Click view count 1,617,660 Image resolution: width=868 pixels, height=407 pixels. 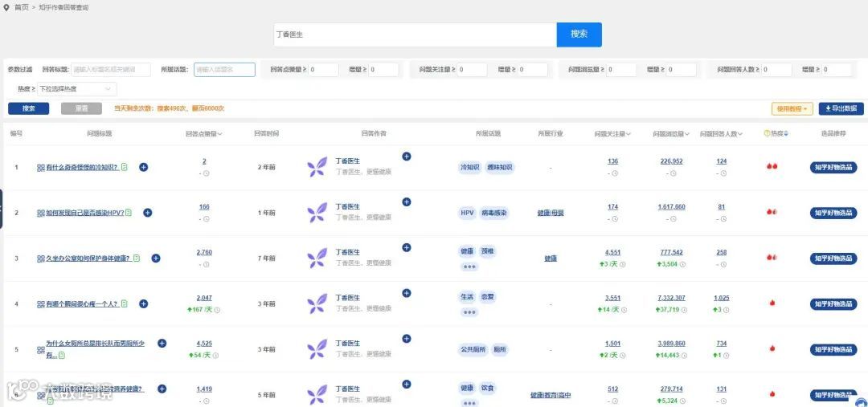(x=671, y=207)
